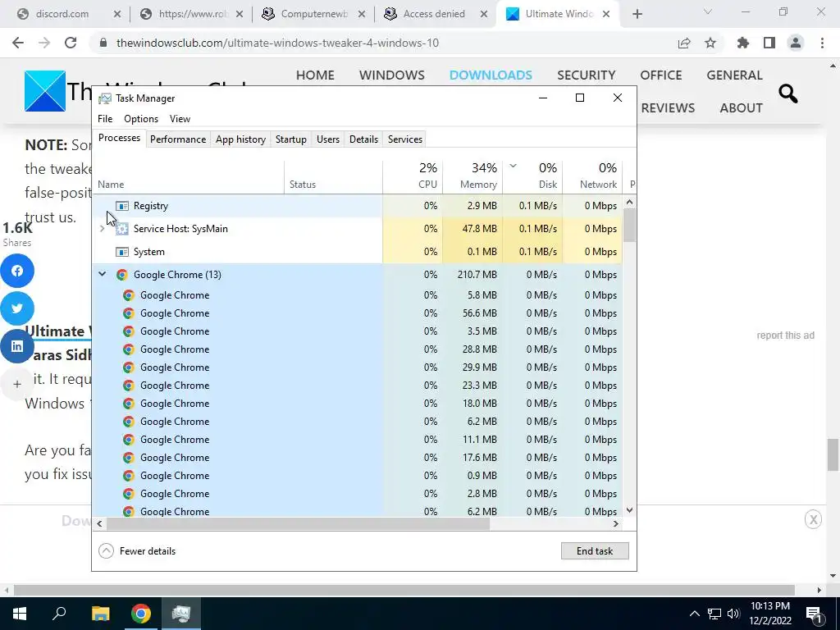The image size is (840, 630).
Task: Open the network icon in system tray
Action: 714,614
